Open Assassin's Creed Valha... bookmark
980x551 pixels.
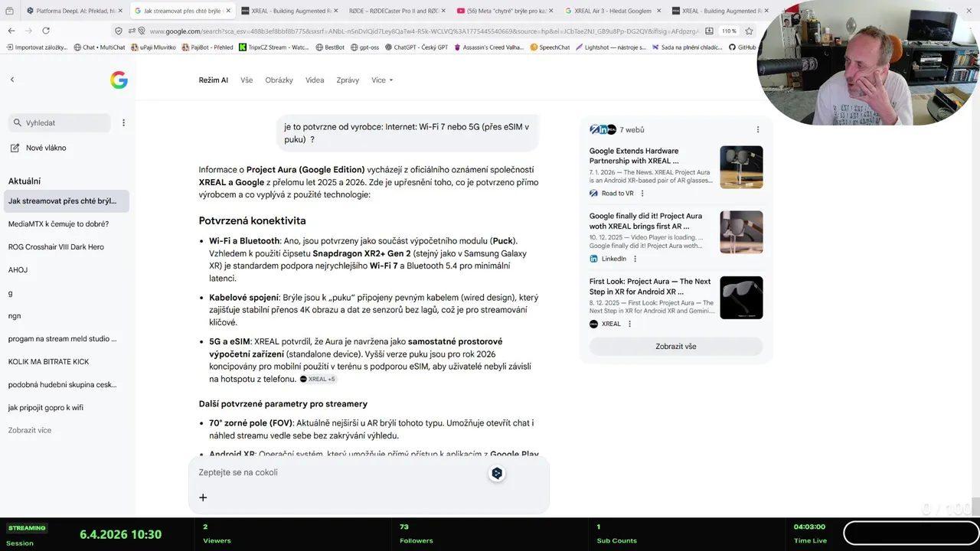coord(489,47)
